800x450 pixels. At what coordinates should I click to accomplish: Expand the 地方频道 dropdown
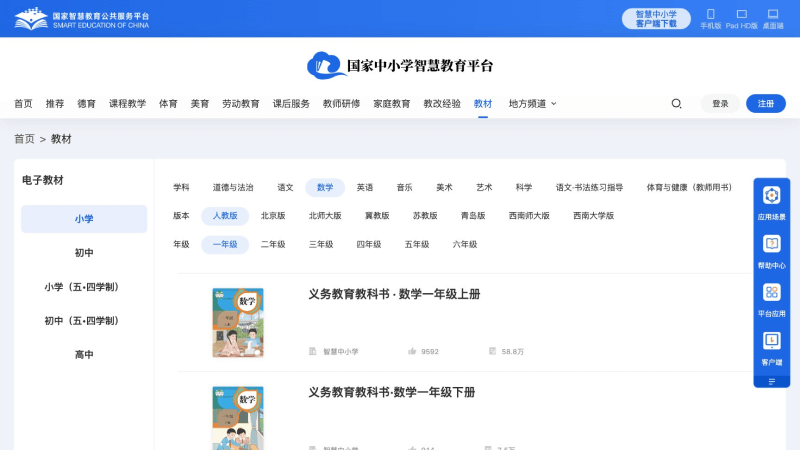point(532,103)
